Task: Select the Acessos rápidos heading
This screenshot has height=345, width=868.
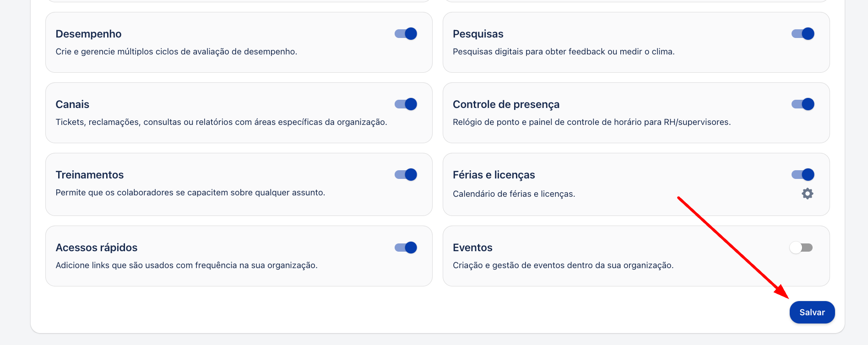Action: (97, 248)
